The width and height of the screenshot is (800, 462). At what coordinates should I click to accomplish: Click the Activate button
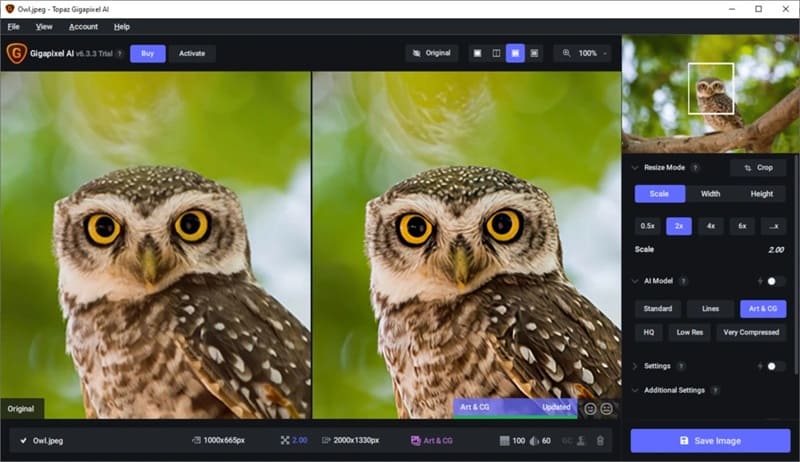pos(192,54)
